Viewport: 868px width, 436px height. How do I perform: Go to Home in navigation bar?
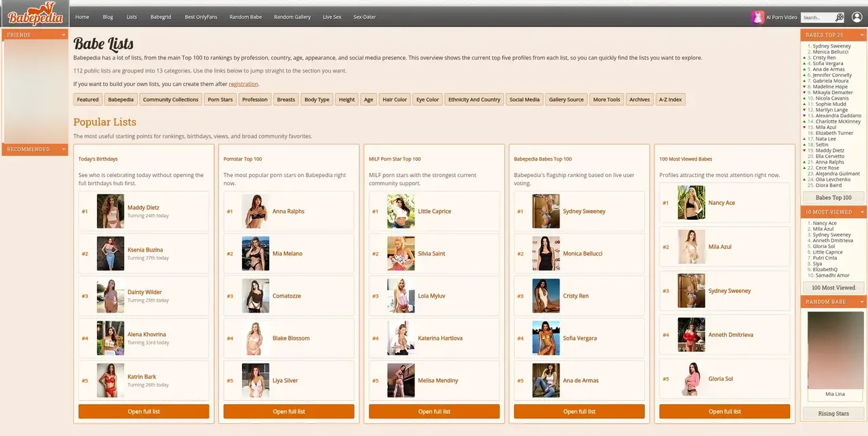(x=82, y=17)
